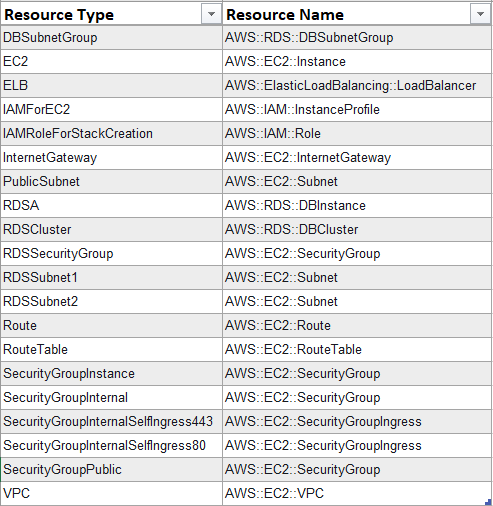Click the RouteTable resource type cell

coord(111,350)
